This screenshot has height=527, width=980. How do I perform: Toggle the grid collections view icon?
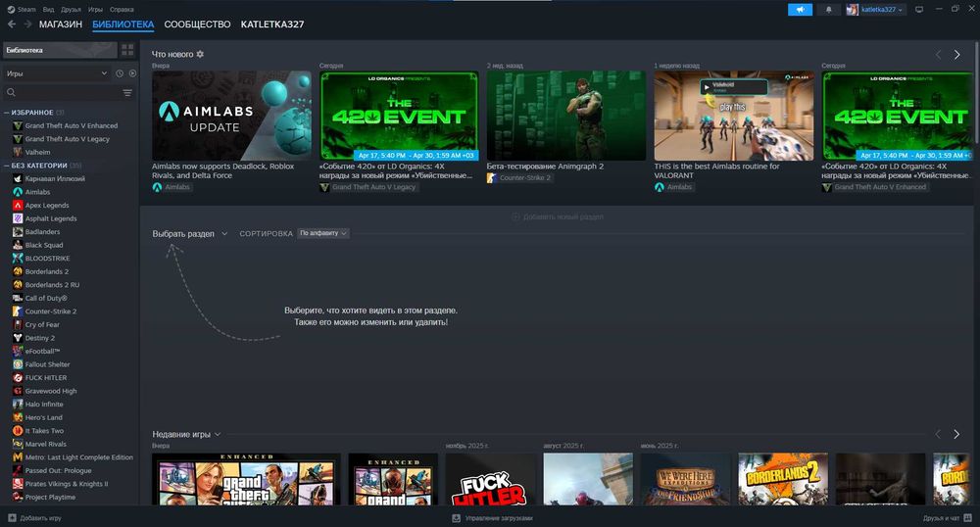tap(127, 50)
